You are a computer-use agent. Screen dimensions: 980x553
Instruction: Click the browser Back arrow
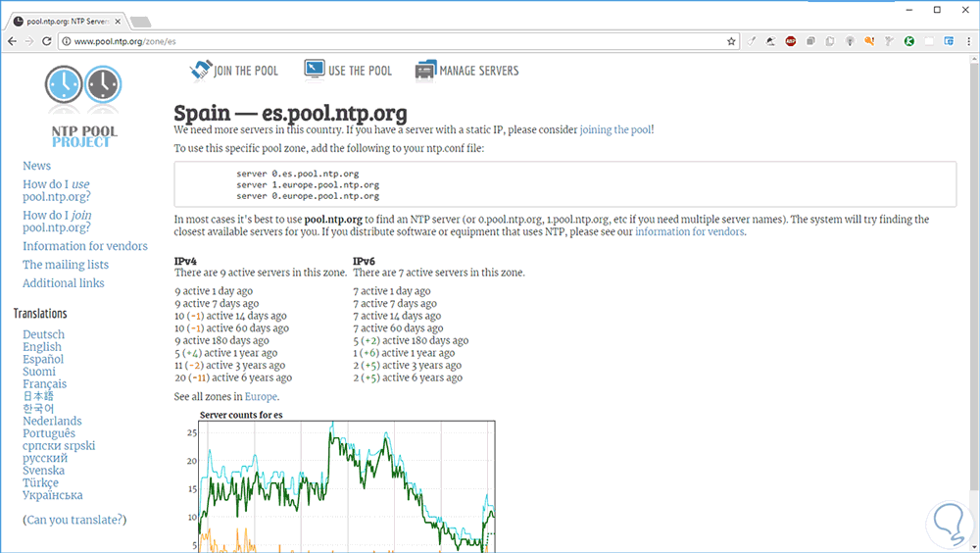[x=12, y=41]
